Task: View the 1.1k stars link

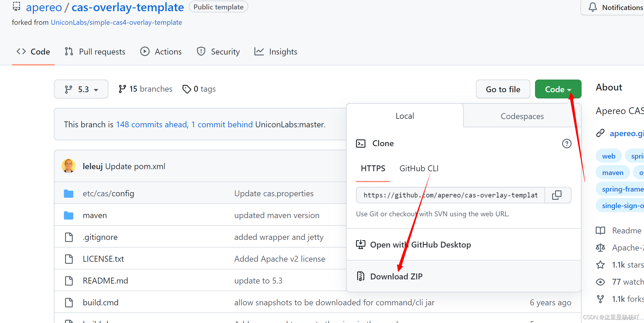Action: 620,265
